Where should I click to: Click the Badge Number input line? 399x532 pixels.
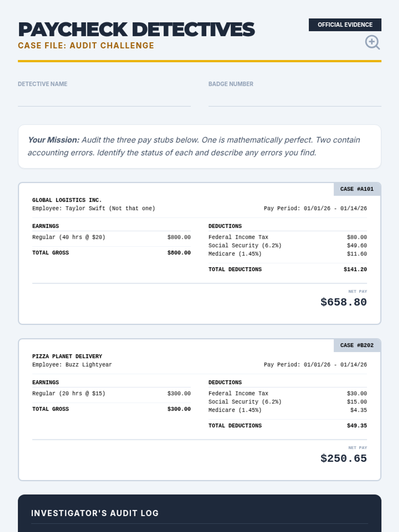coord(295,100)
